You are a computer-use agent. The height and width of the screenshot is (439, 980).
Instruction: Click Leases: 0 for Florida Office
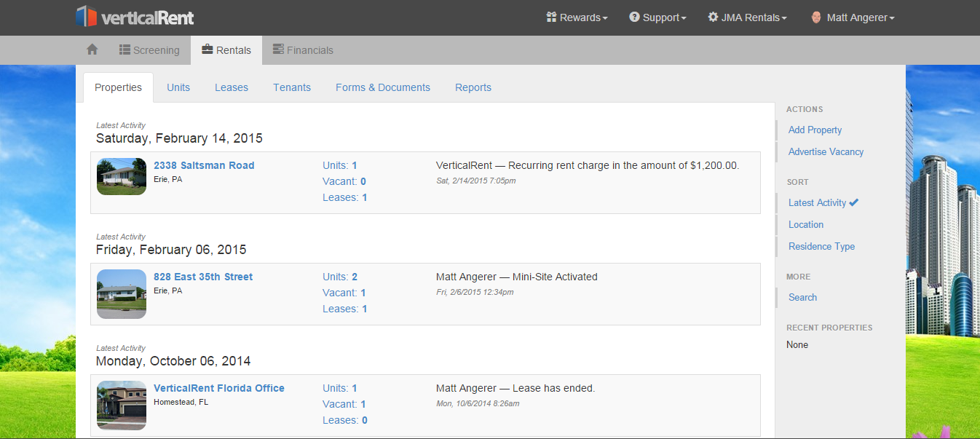click(x=345, y=420)
